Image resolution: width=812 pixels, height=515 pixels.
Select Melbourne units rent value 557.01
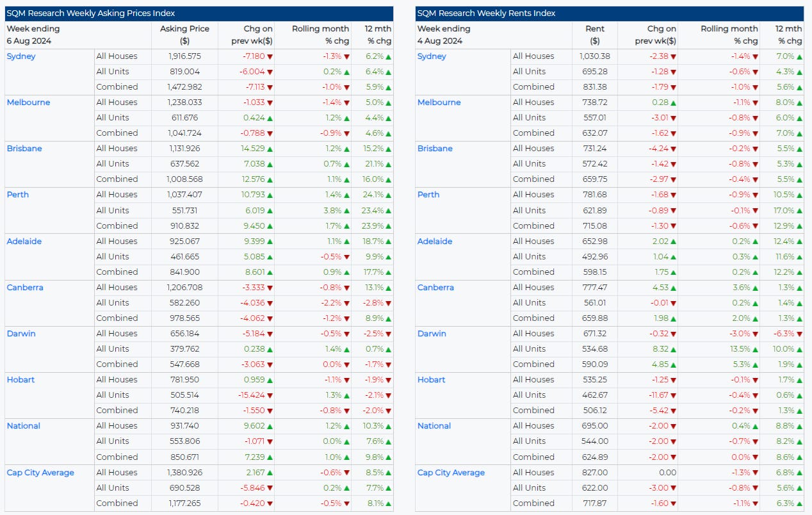pyautogui.click(x=595, y=118)
